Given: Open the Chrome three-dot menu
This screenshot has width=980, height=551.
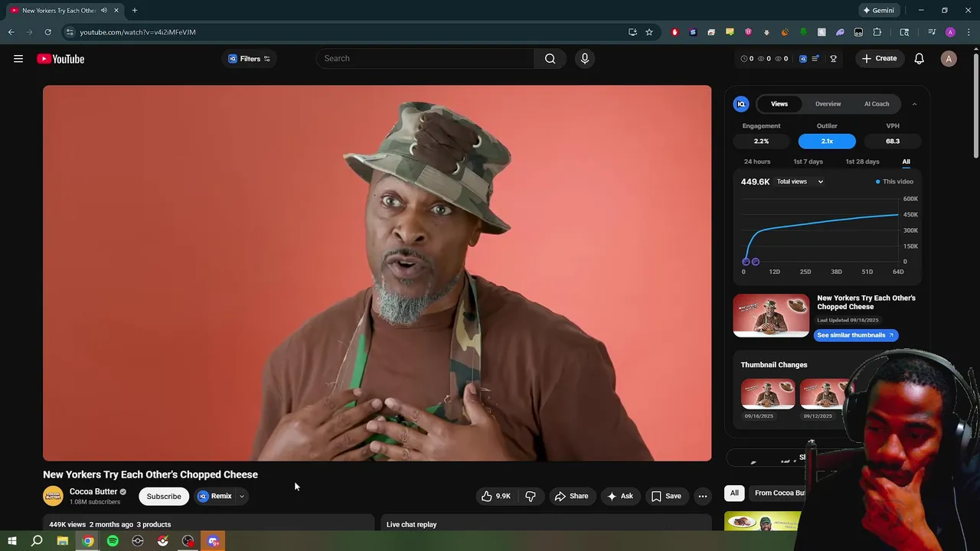Looking at the screenshot, I should pos(969,32).
